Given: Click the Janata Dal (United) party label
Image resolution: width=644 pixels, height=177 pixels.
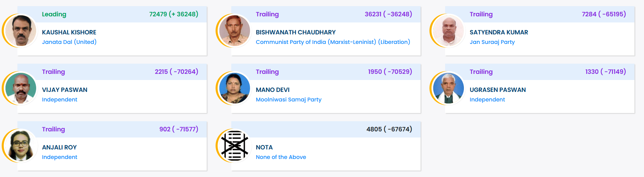Looking at the screenshot, I should click(69, 42).
